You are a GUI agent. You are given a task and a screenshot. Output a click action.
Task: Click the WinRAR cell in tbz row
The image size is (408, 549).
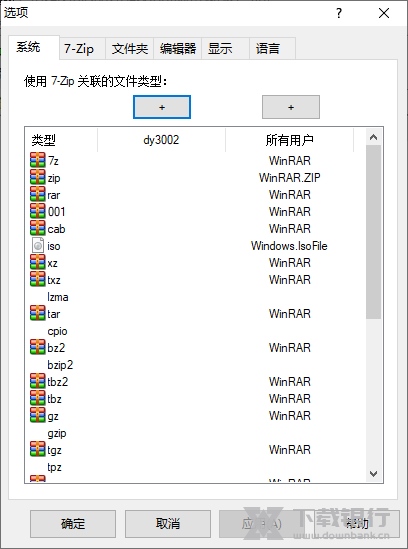pos(290,399)
